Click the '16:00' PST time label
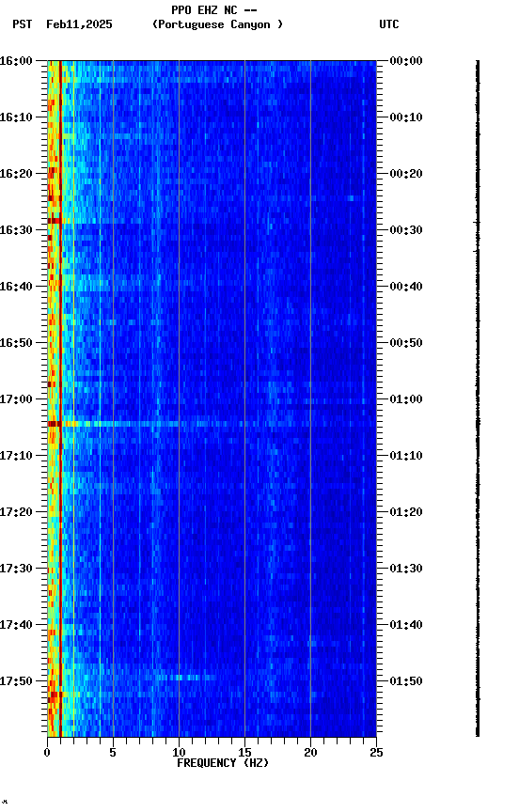The height and width of the screenshot is (812, 519). 16,61
